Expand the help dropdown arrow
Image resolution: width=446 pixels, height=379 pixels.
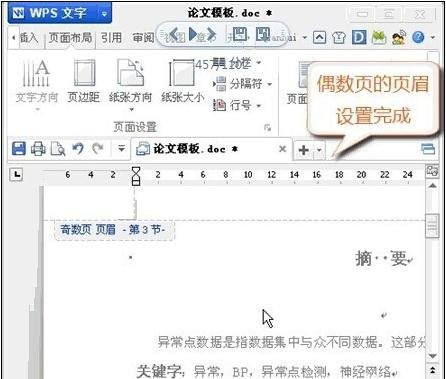(x=433, y=37)
